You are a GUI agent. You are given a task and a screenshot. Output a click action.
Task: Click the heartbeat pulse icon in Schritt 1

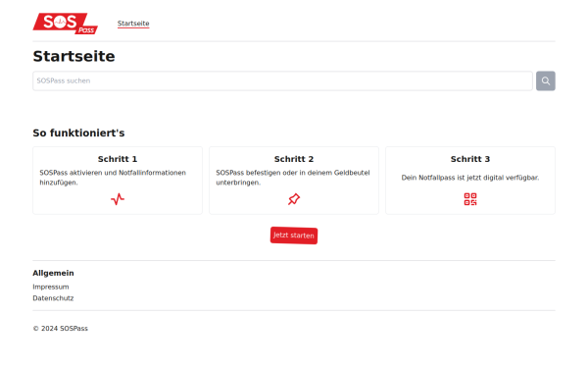pyautogui.click(x=118, y=199)
